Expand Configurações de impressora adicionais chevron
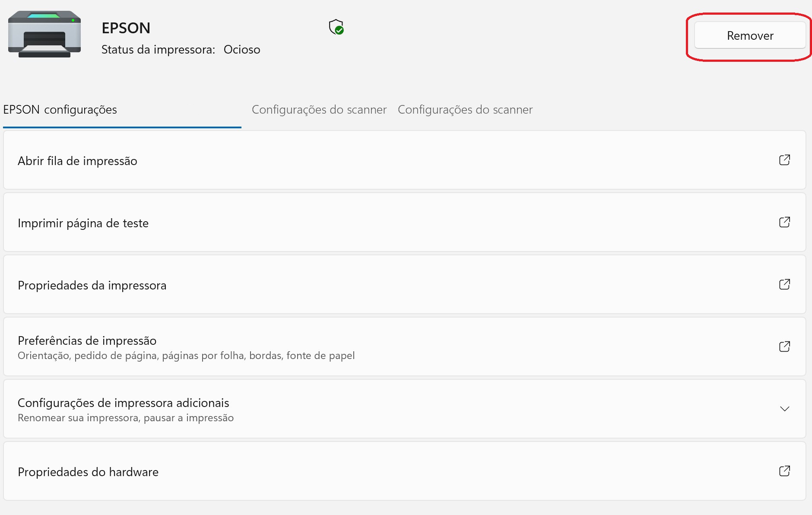This screenshot has width=812, height=515. [784, 409]
